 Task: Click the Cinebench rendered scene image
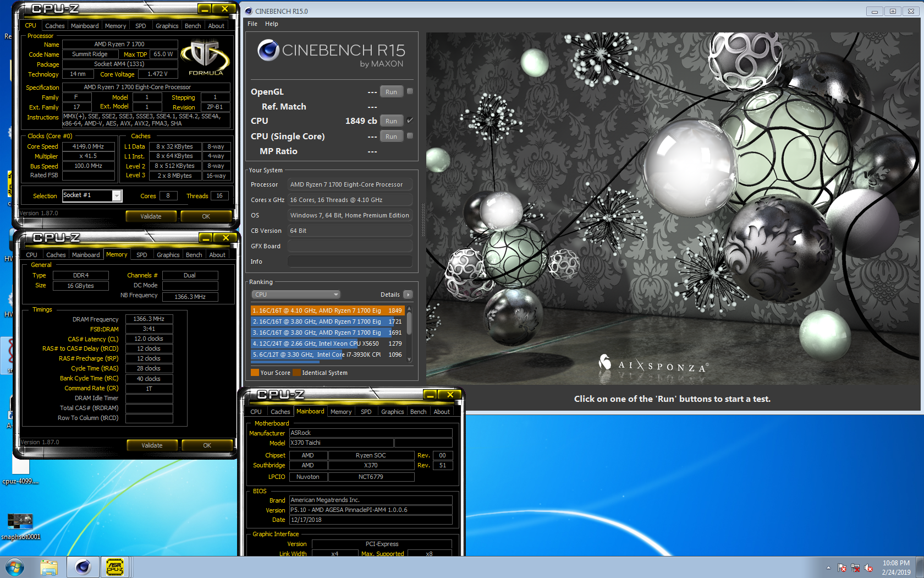(x=672, y=209)
